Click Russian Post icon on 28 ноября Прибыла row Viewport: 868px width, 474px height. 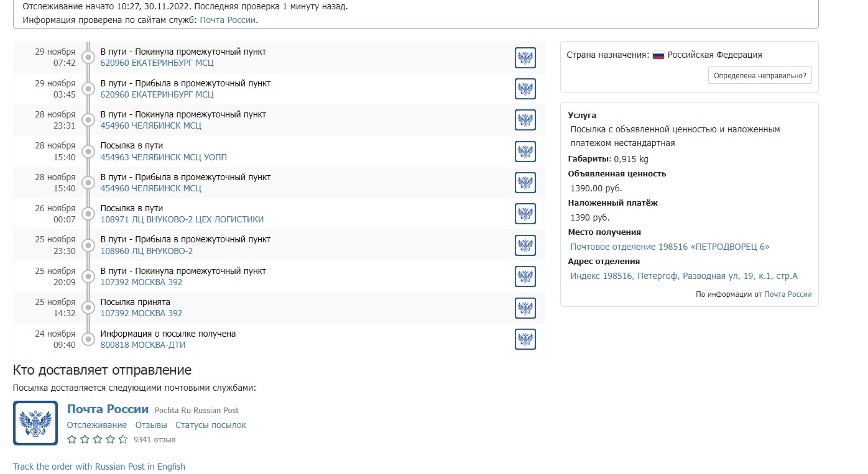(x=525, y=183)
